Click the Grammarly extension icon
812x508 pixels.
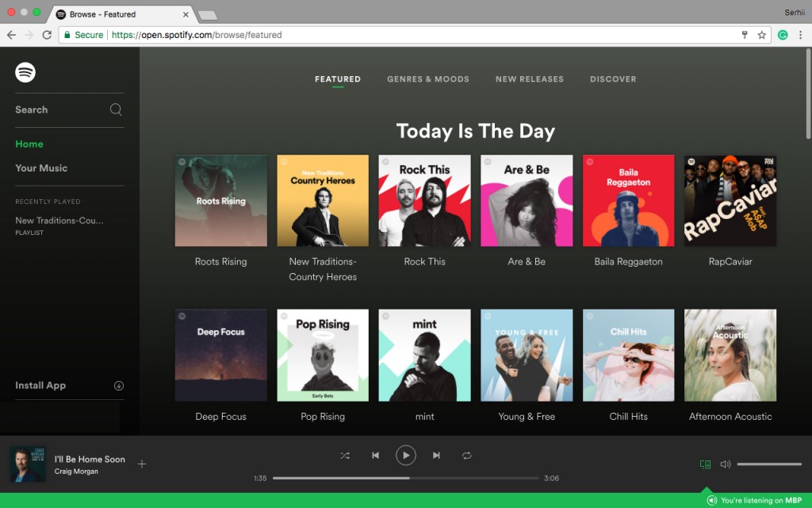click(784, 36)
